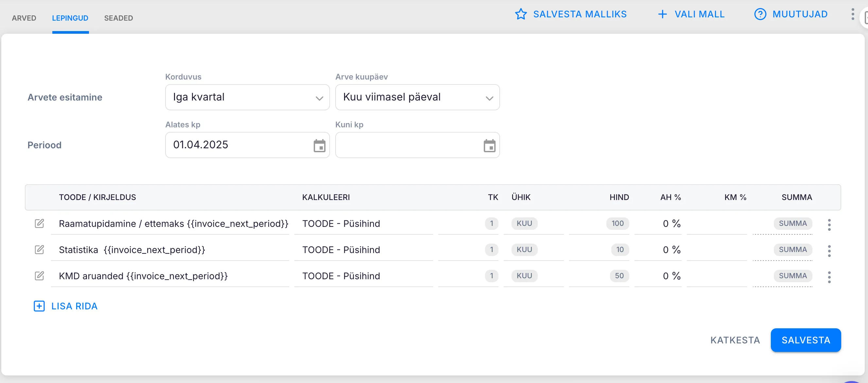Switch to the ARVED tab

click(x=24, y=18)
